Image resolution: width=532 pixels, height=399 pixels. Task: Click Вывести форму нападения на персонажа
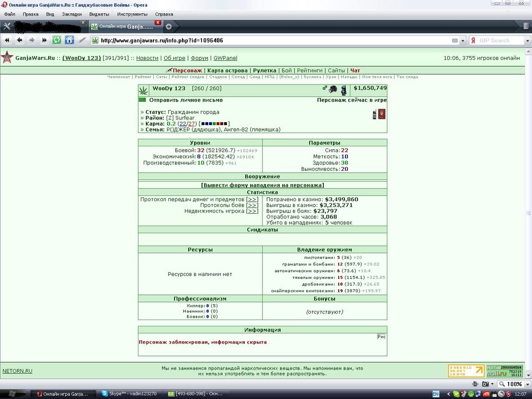coord(263,185)
